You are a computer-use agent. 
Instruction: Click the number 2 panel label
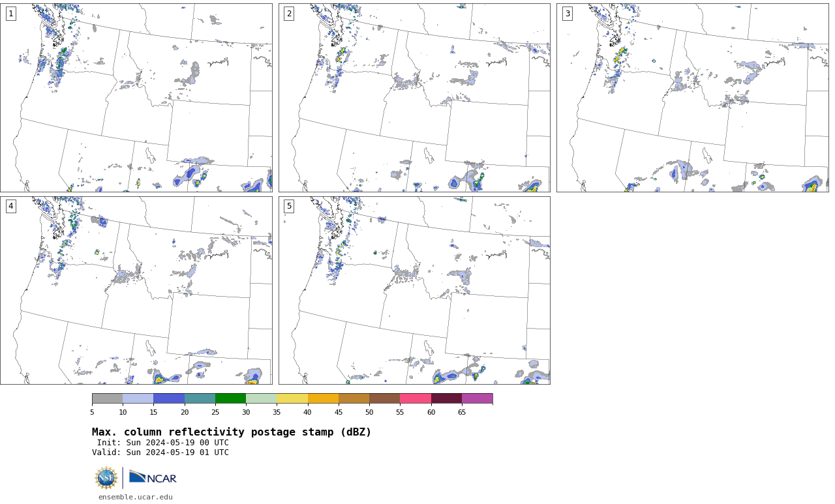[x=289, y=14]
